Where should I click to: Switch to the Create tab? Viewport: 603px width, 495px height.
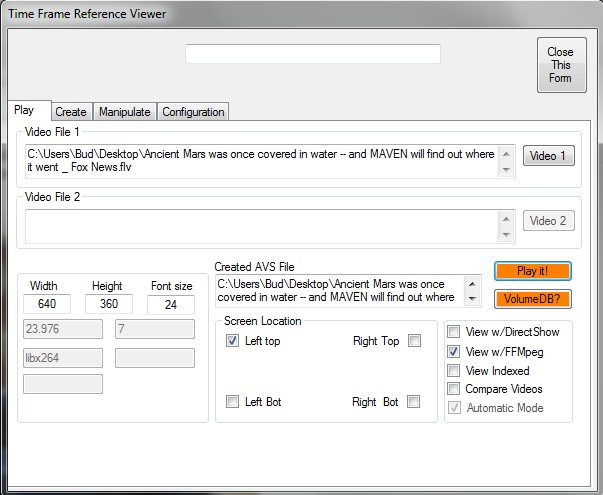(x=70, y=112)
